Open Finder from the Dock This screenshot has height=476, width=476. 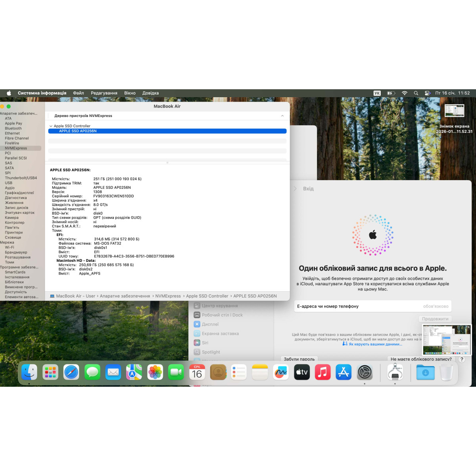coord(29,372)
